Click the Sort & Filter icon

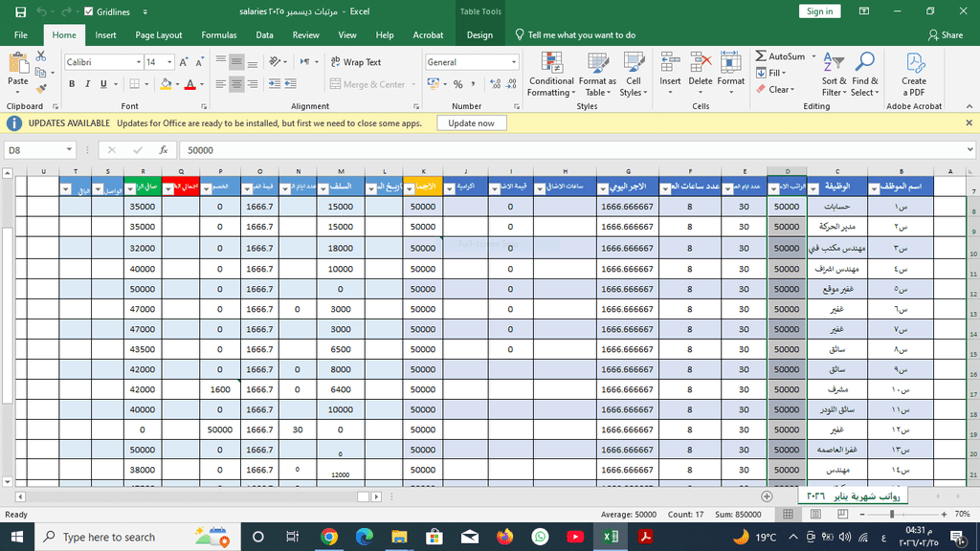[x=834, y=65]
